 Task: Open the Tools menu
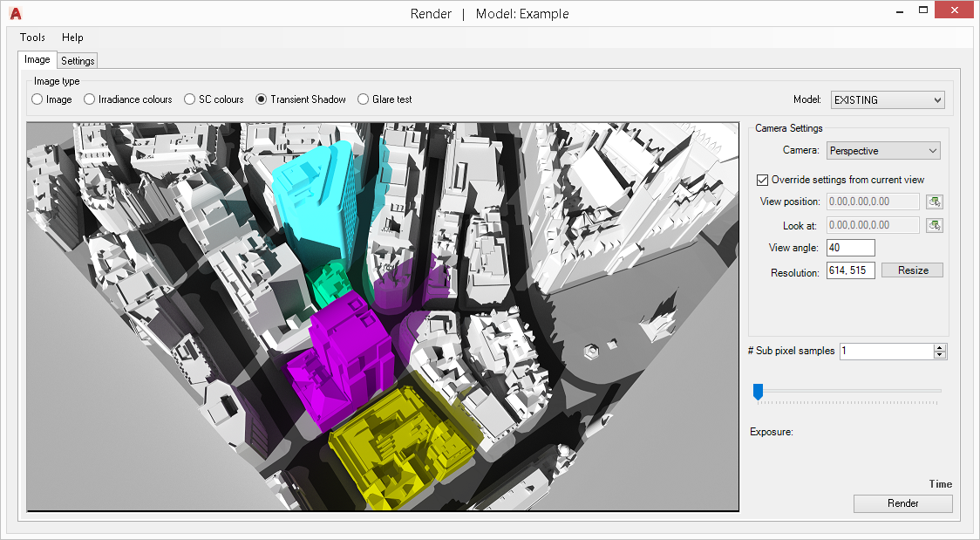(x=32, y=38)
